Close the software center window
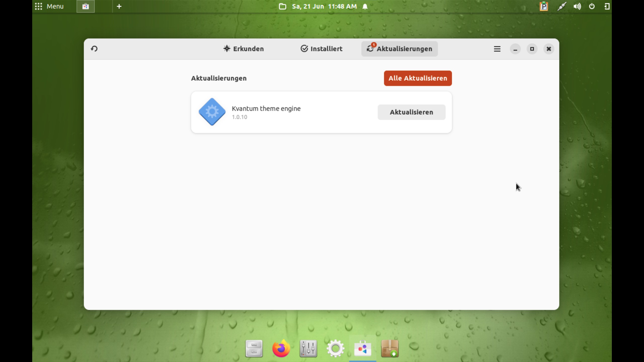 click(549, 49)
